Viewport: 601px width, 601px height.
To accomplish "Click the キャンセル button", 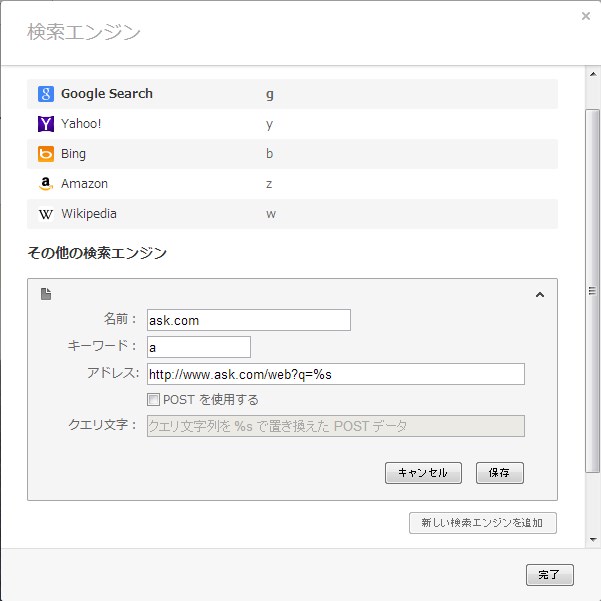I will (423, 473).
